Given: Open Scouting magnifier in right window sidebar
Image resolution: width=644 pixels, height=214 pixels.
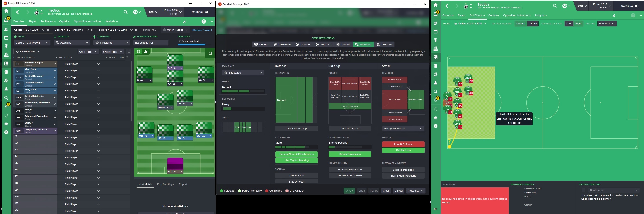Looking at the screenshot, I should click(435, 92).
